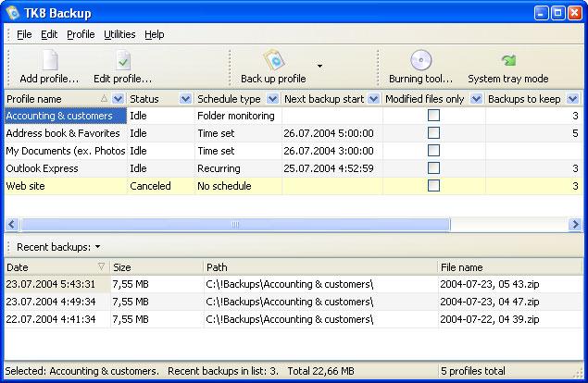Sort by the Profile name column header
588x383 pixels.
coord(33,99)
